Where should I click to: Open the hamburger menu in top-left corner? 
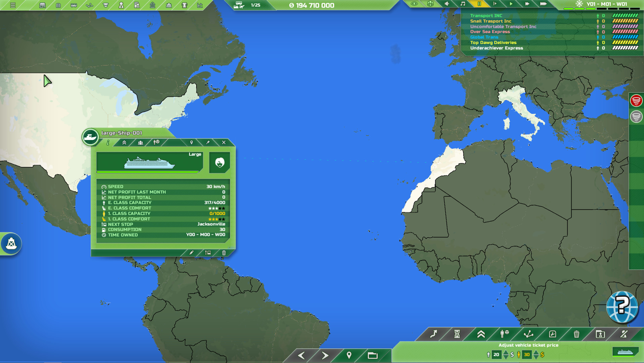pos(13,5)
